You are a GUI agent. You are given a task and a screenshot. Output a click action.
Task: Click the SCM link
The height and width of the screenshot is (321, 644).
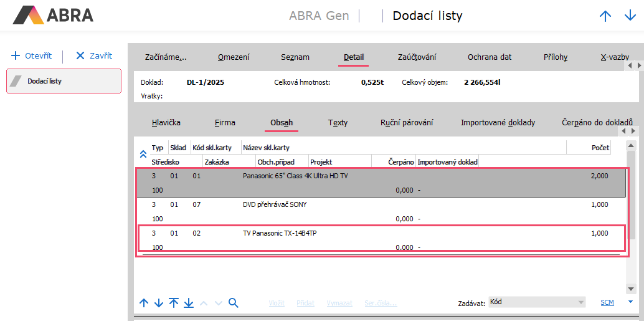(607, 302)
